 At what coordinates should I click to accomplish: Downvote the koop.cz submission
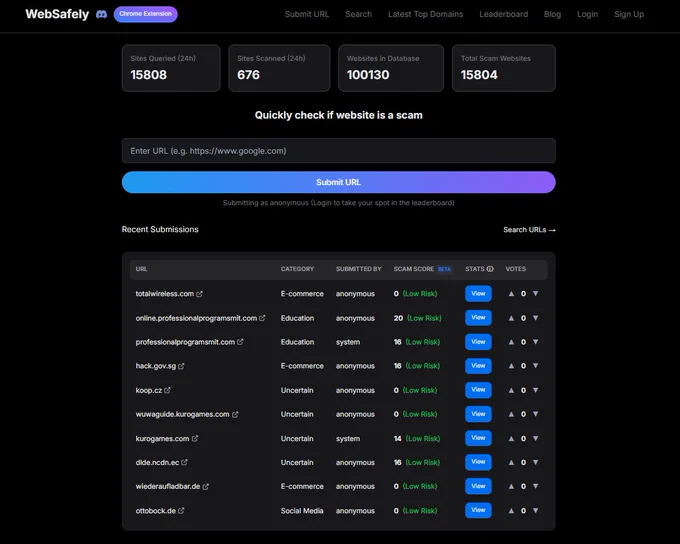pos(536,390)
